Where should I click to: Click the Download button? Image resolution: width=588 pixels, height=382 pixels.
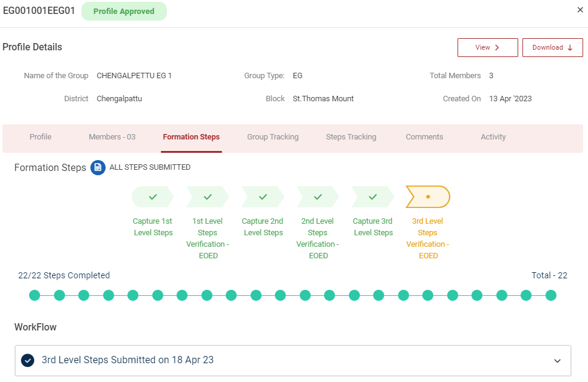[x=552, y=48]
